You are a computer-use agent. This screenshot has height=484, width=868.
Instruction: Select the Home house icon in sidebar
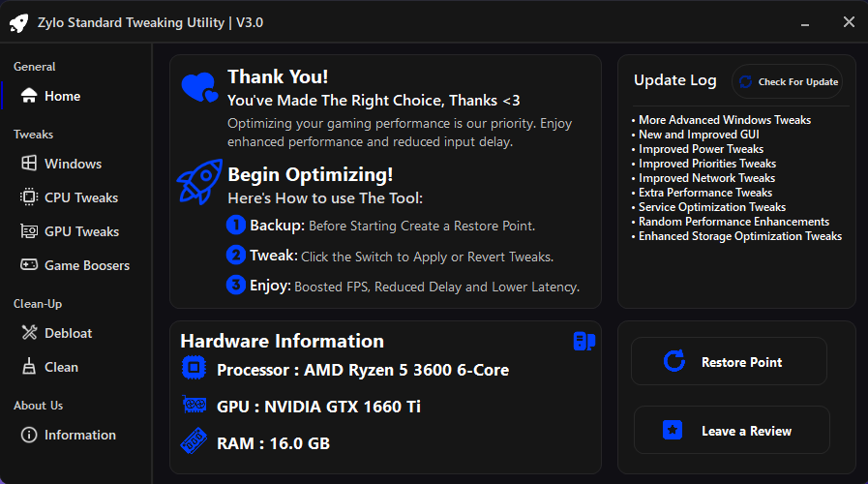coord(29,96)
